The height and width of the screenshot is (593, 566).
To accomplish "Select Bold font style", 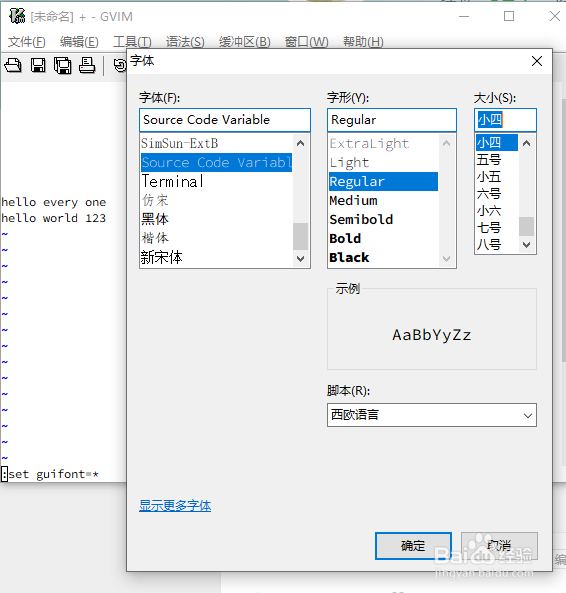I will (383, 238).
